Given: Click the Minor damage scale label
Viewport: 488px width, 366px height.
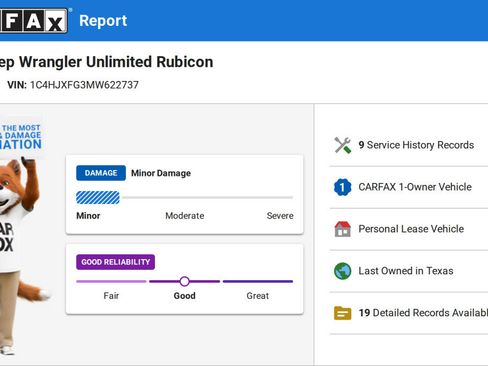Looking at the screenshot, I should pyautogui.click(x=88, y=216).
